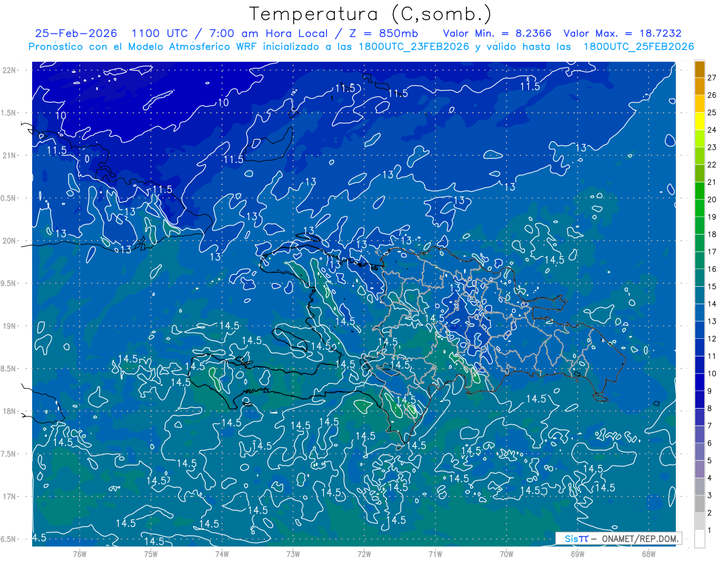The height and width of the screenshot is (562, 728).
Task: Pick the teal swatch between 15 and 16
Action: click(x=699, y=278)
